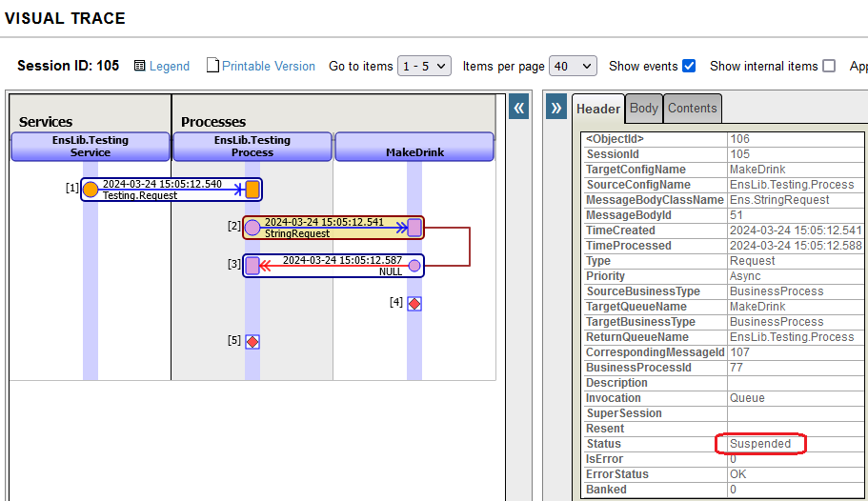Enable the Show internal items checkbox

[x=829, y=66]
